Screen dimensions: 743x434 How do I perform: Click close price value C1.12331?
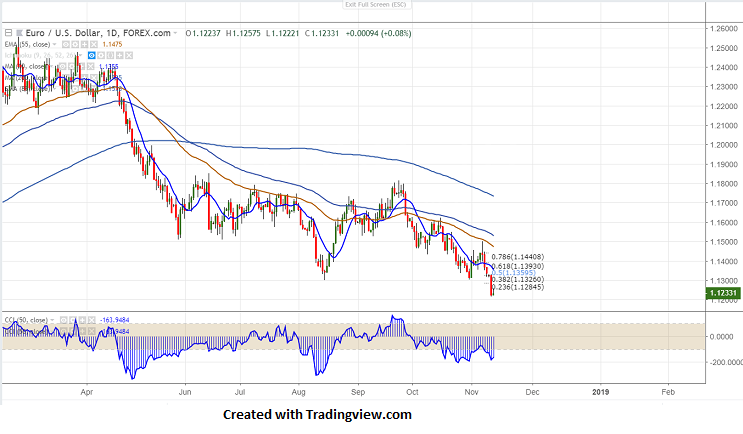tap(322, 33)
